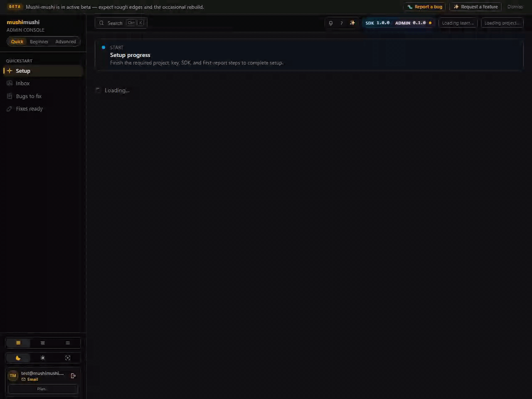Switch to system theme icon
The image size is (532, 399).
click(x=67, y=358)
